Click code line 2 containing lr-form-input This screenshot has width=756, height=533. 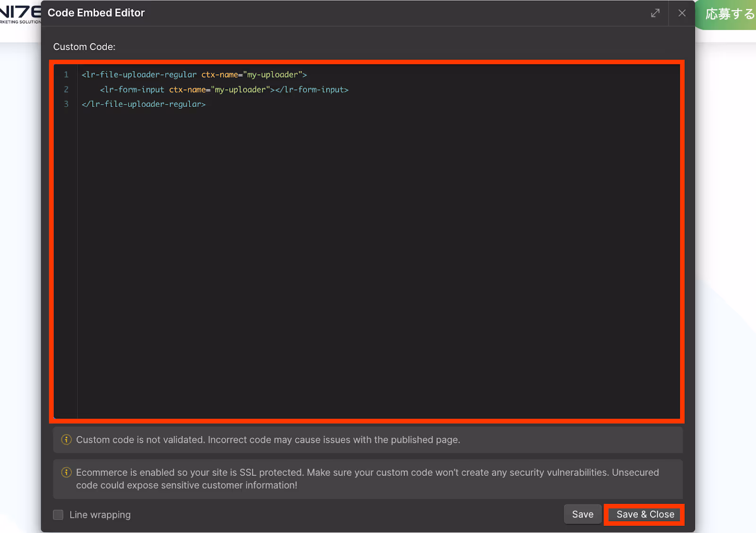pyautogui.click(x=224, y=89)
